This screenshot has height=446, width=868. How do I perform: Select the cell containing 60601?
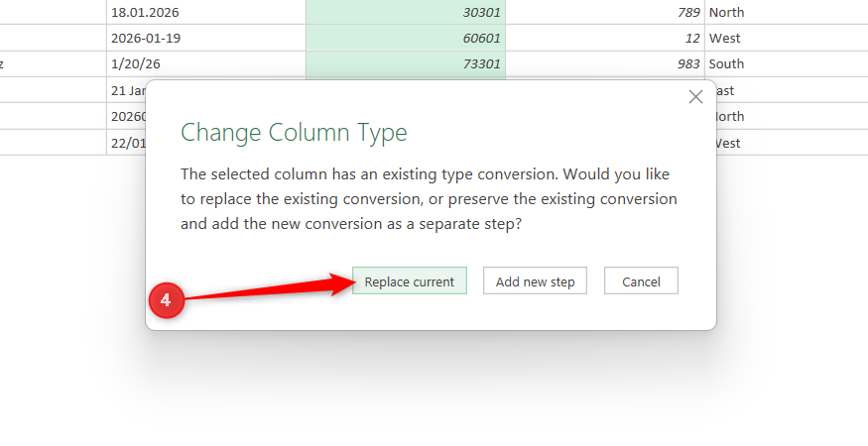pos(406,39)
